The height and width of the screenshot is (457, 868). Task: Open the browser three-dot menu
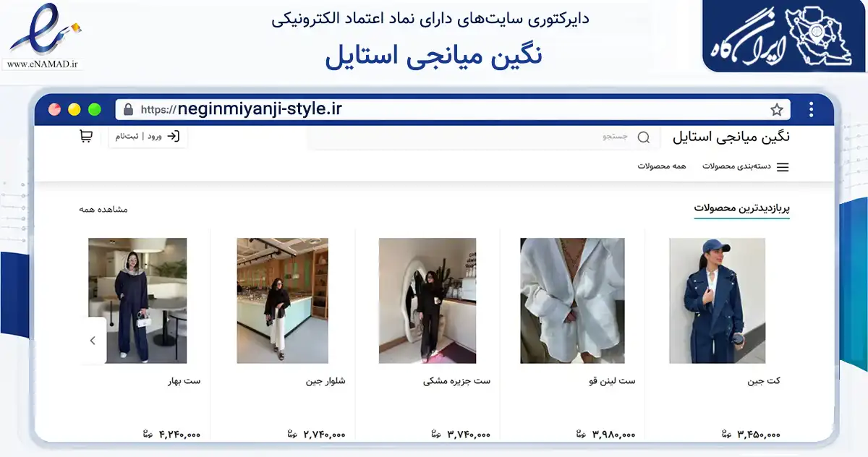(812, 110)
